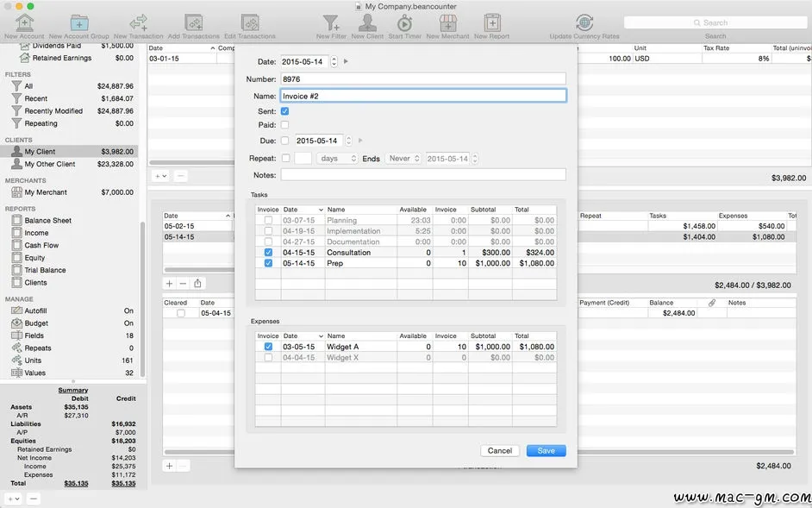Screen dimensions: 812x508
Task: Click minus button below invoice list
Action: pyautogui.click(x=183, y=284)
